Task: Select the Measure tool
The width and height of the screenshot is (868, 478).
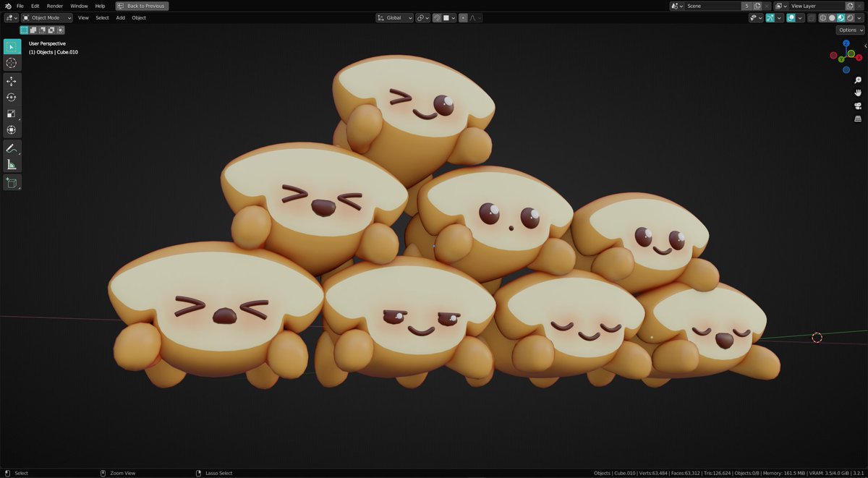Action: [x=12, y=165]
